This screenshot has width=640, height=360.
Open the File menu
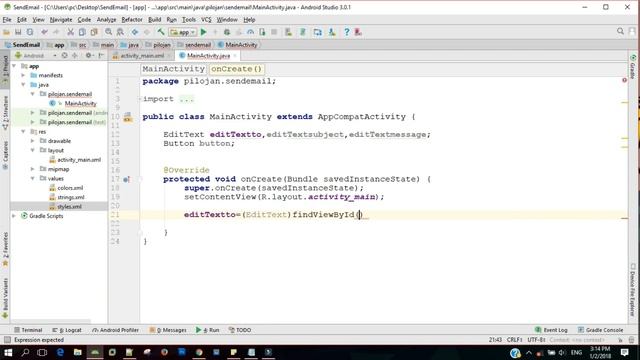[7, 20]
